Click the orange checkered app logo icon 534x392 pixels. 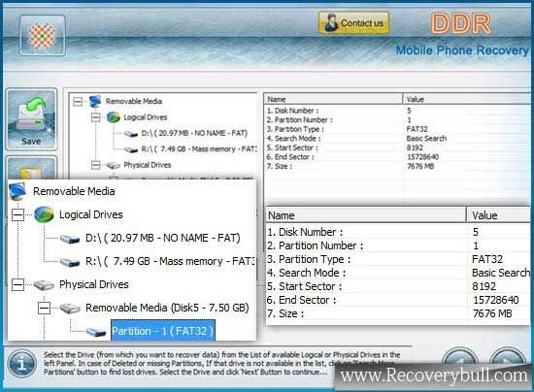pos(42,35)
